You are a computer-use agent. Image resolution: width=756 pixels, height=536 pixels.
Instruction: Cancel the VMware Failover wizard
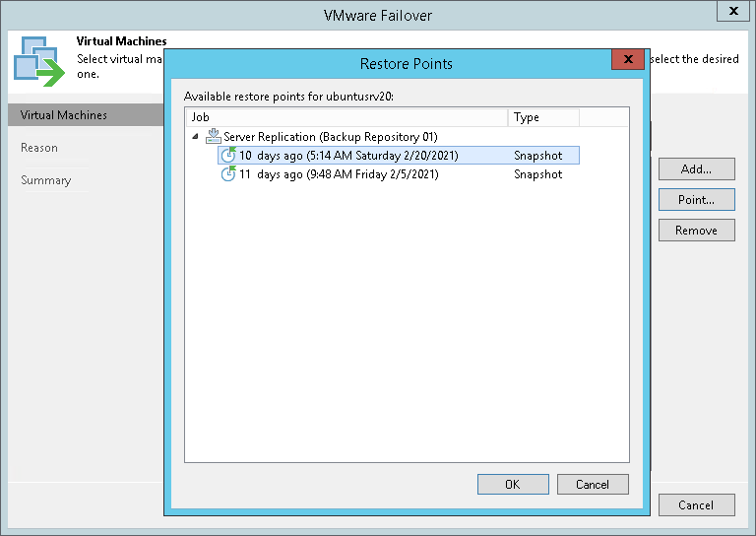point(697,505)
